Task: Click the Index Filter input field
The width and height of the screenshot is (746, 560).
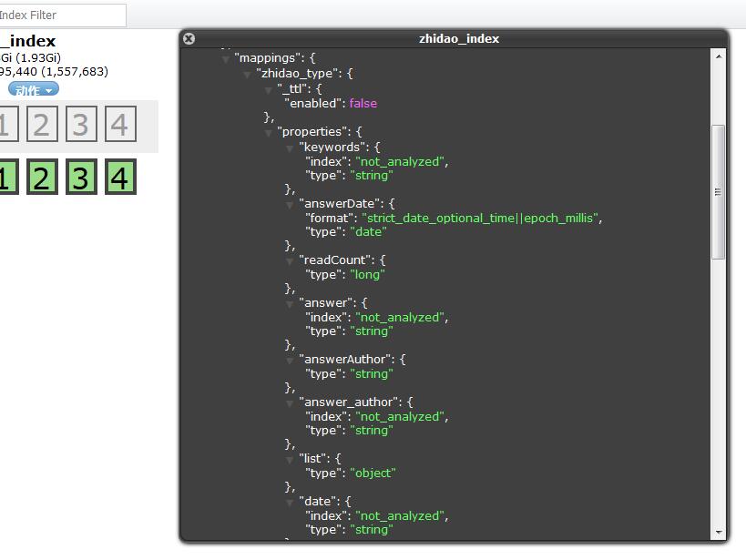Action: pos(62,15)
